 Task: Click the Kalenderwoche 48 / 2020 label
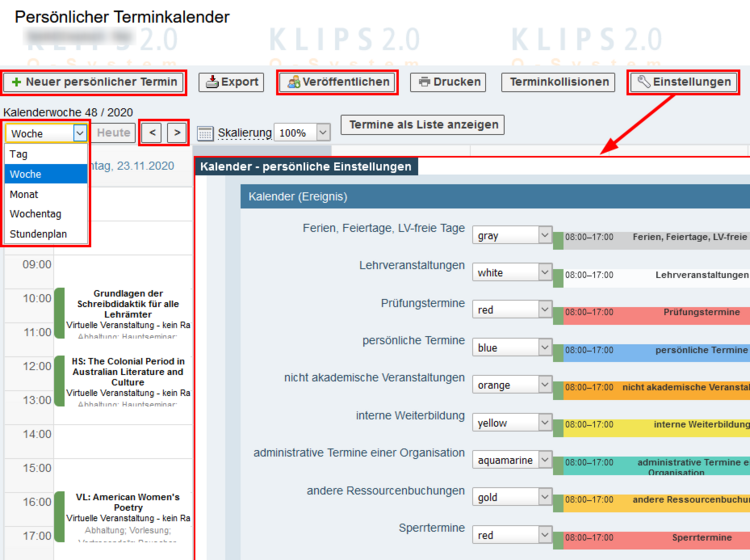coord(68,112)
